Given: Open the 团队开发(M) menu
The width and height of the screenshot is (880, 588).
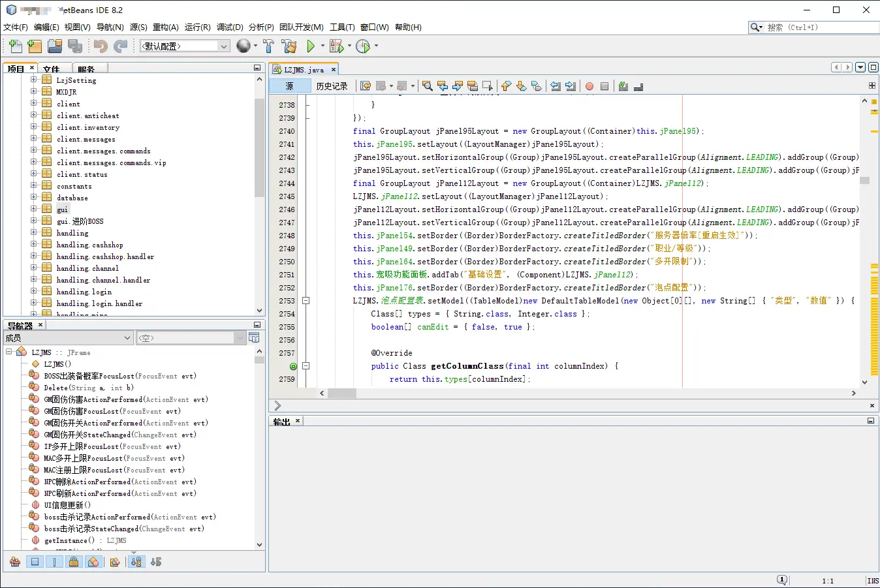Looking at the screenshot, I should [x=302, y=27].
